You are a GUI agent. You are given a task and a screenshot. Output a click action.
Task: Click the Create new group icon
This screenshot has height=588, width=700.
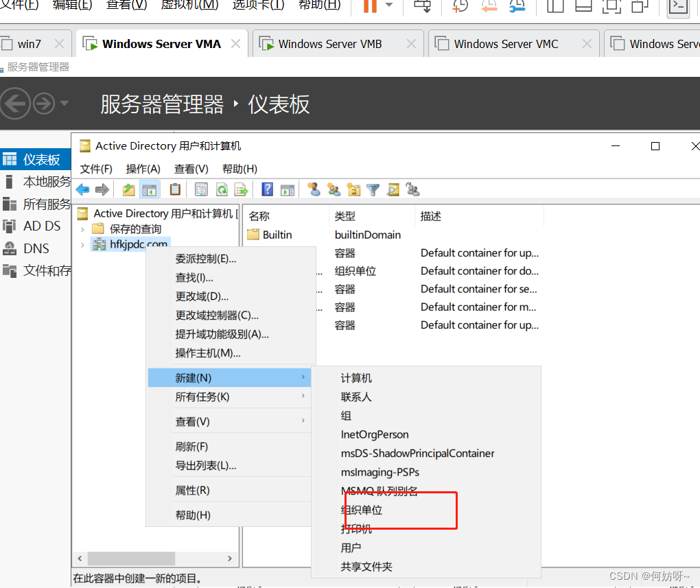[x=334, y=190]
